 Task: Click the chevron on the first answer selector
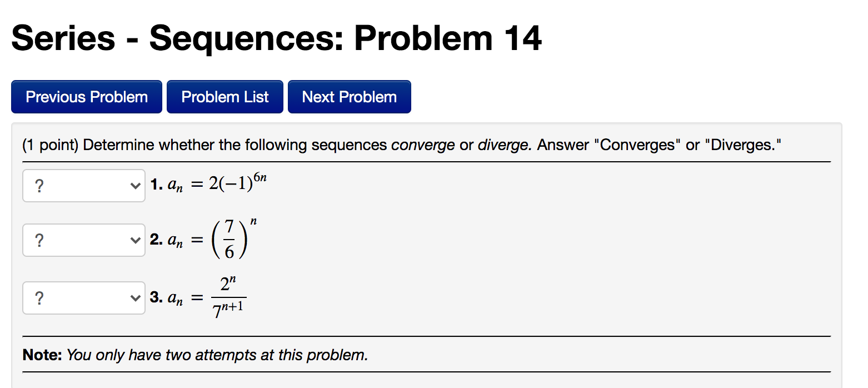[x=134, y=186]
